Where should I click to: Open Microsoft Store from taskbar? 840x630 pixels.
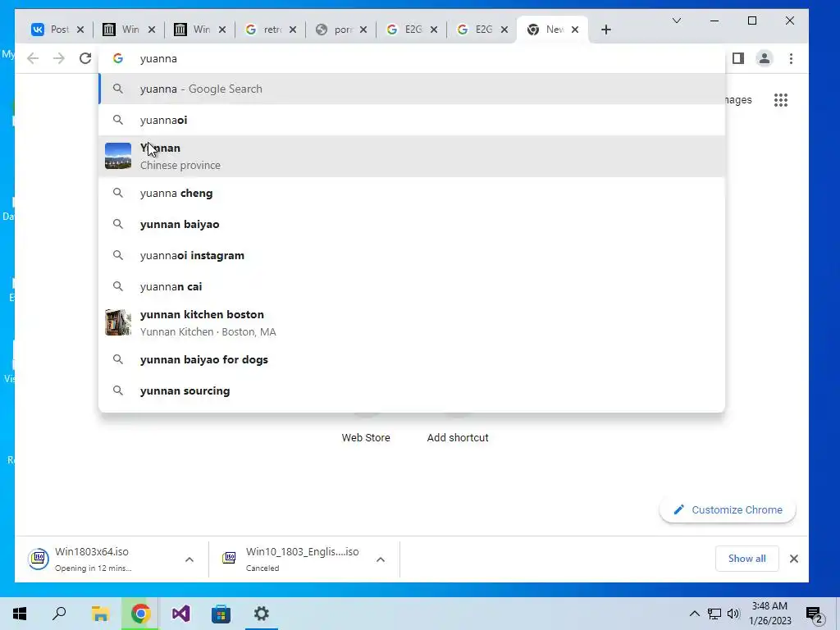click(221, 614)
